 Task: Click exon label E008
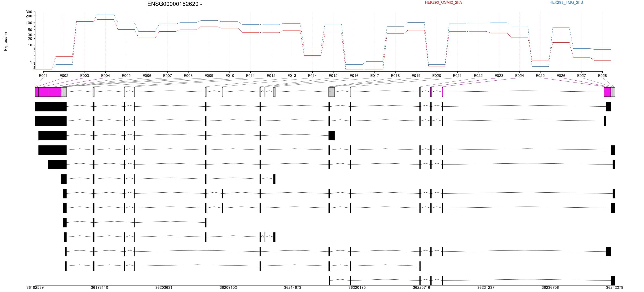click(188, 76)
